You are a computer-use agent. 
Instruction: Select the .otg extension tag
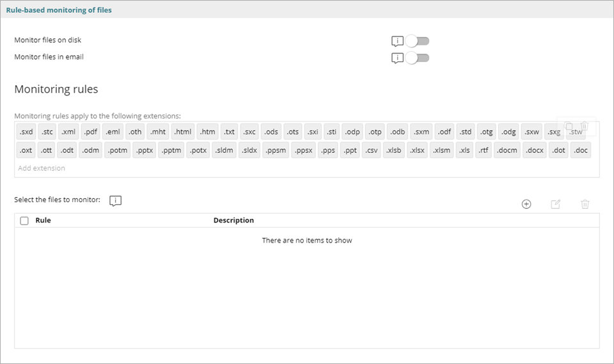[487, 132]
